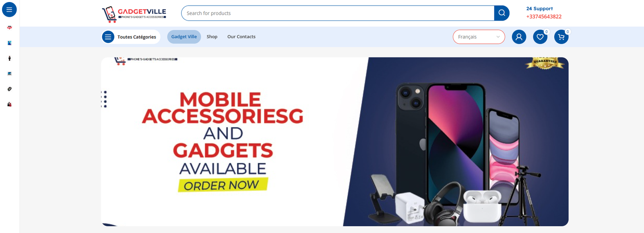
Task: Open the user account icon
Action: (519, 37)
